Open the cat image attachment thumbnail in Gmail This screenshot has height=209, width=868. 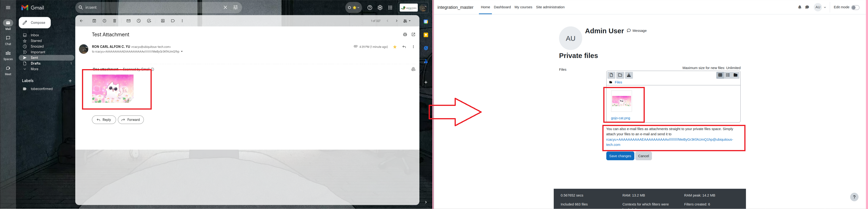(113, 89)
